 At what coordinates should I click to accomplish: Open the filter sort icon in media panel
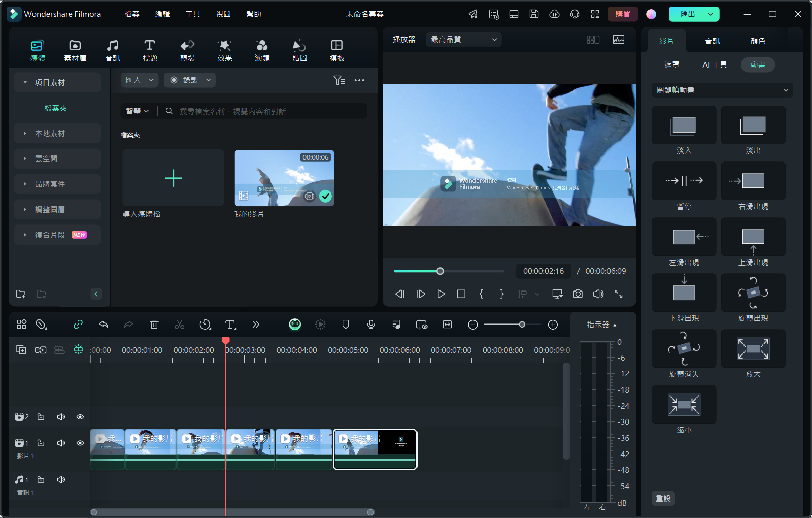tap(340, 80)
